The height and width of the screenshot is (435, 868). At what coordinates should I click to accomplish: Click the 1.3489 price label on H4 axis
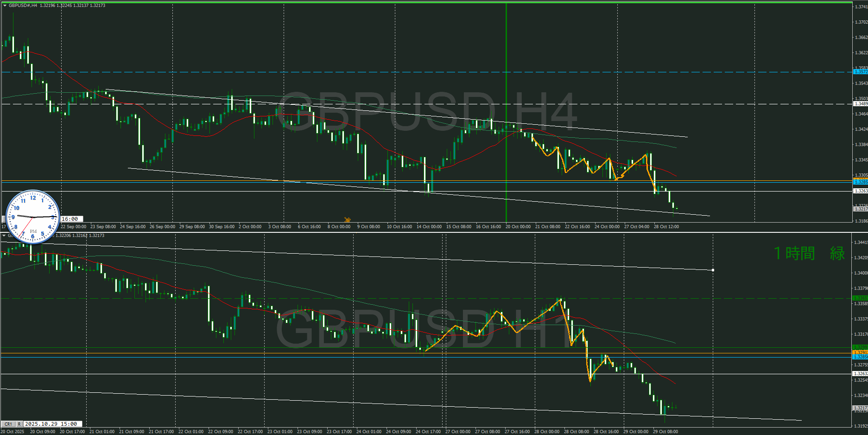pos(861,104)
